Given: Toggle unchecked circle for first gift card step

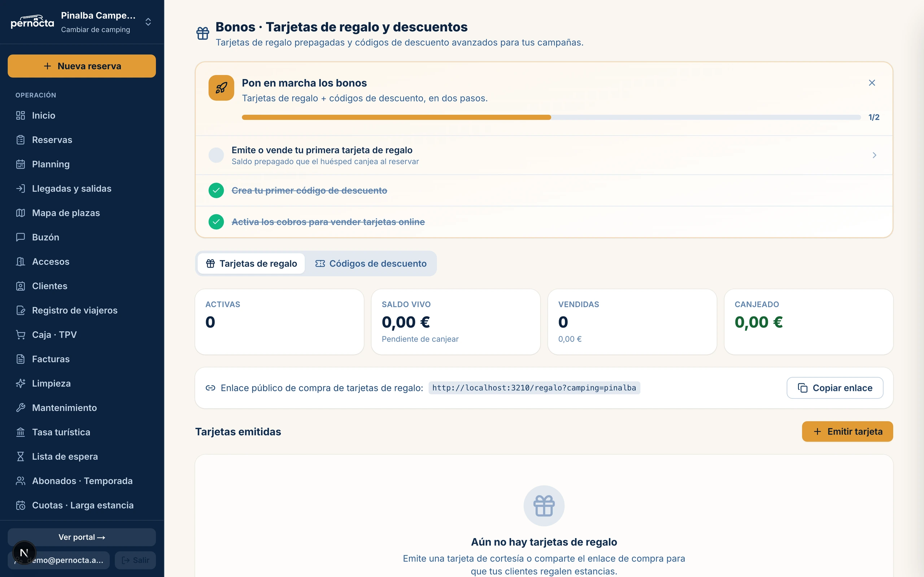Looking at the screenshot, I should click(216, 155).
